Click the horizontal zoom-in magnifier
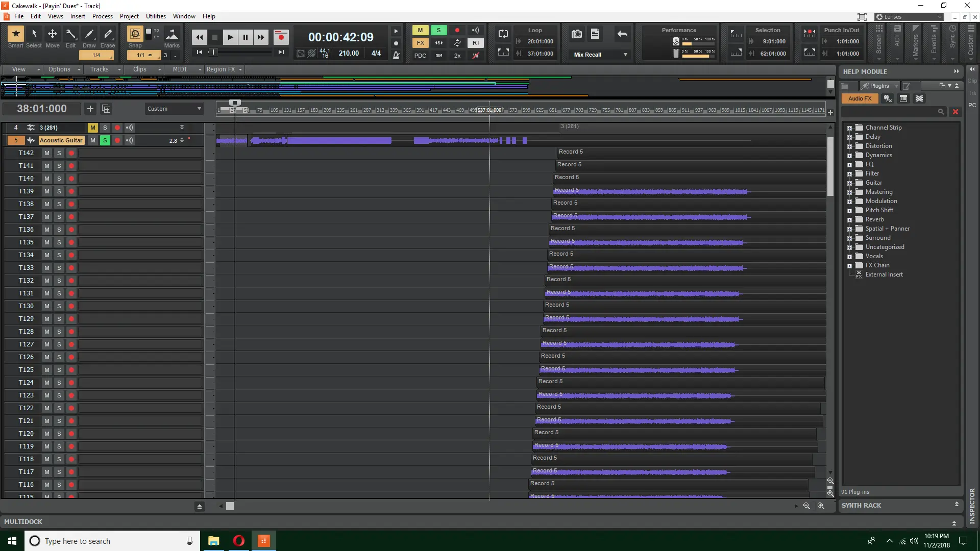This screenshot has height=551, width=980. 821,506
